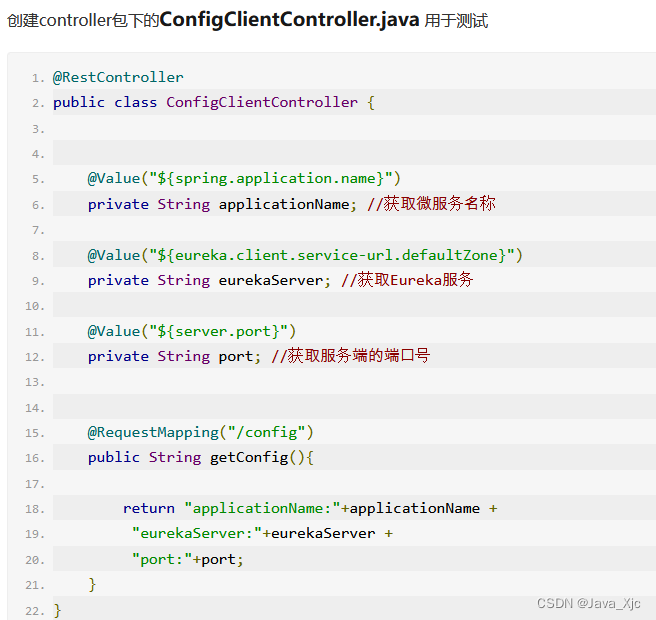Screen dimensions: 656x620
Task: Click the "eurekaServer:" string literal on line 19
Action: 197,534
